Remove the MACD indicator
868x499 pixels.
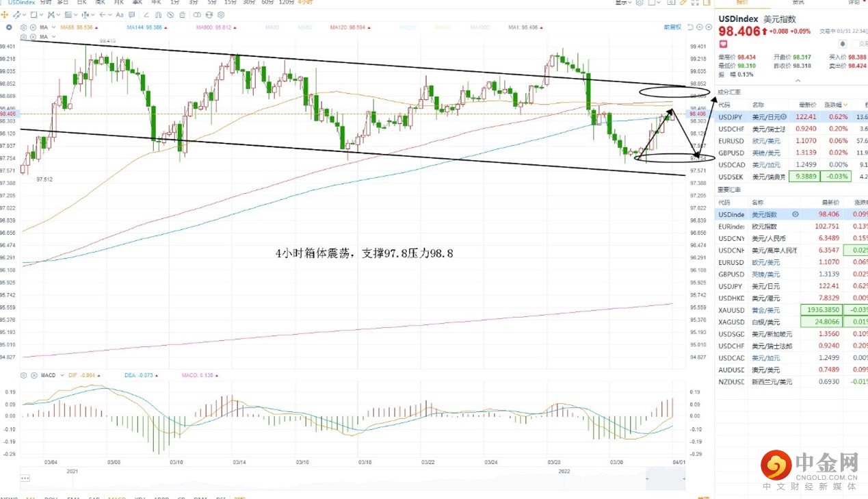34,375
